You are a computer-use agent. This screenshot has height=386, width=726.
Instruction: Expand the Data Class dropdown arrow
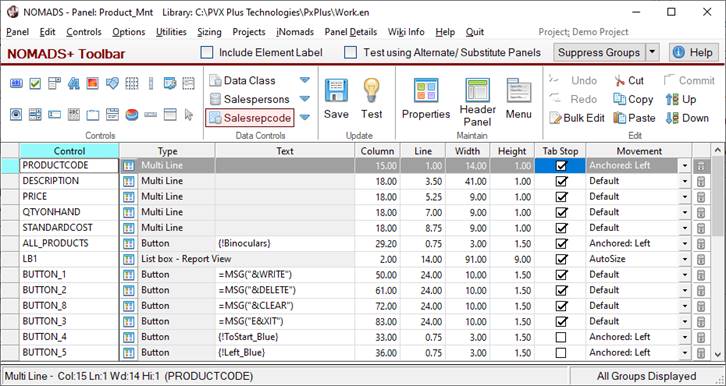304,80
